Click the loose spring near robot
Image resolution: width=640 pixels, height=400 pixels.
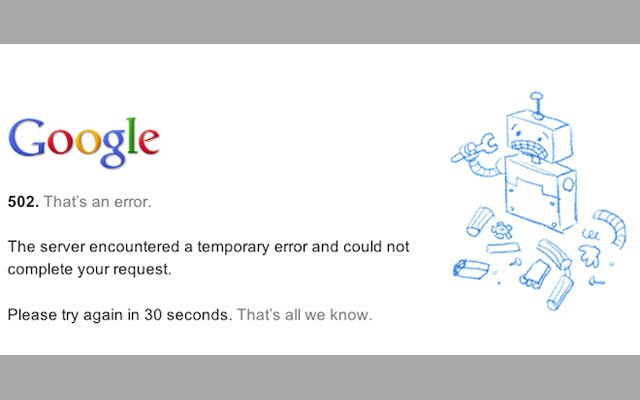[x=590, y=235]
